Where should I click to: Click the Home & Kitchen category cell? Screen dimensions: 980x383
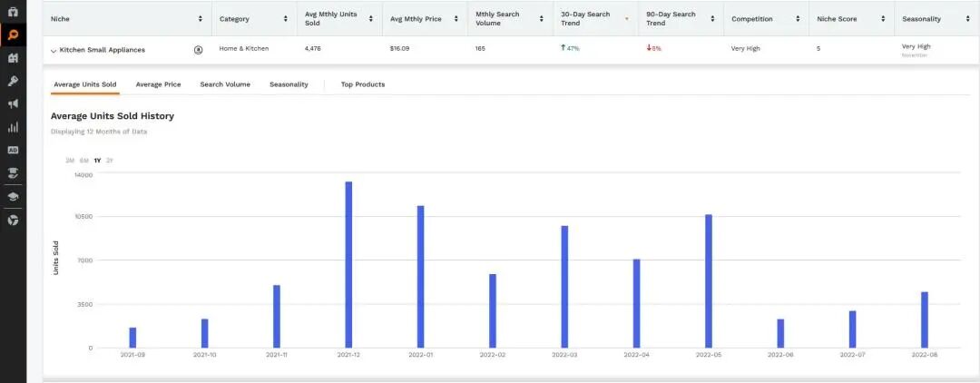[244, 48]
